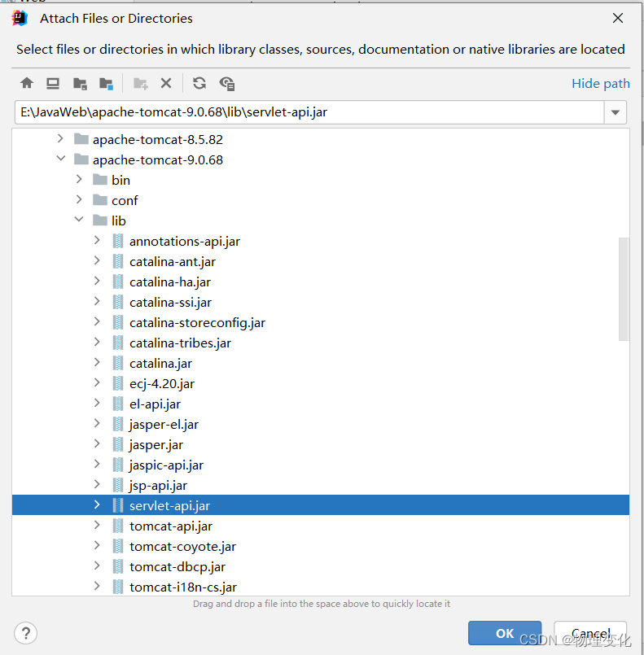The image size is (644, 655).
Task: Click the Cancel button
Action: 590,633
